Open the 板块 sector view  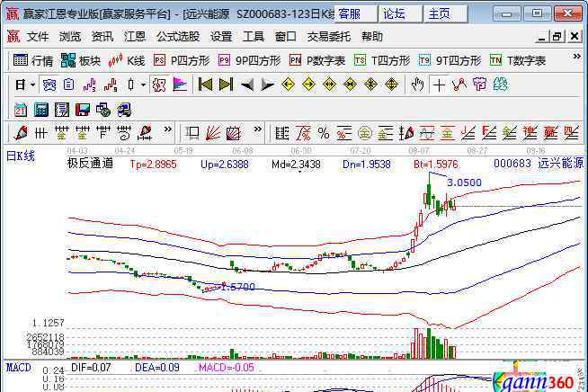pyautogui.click(x=81, y=60)
